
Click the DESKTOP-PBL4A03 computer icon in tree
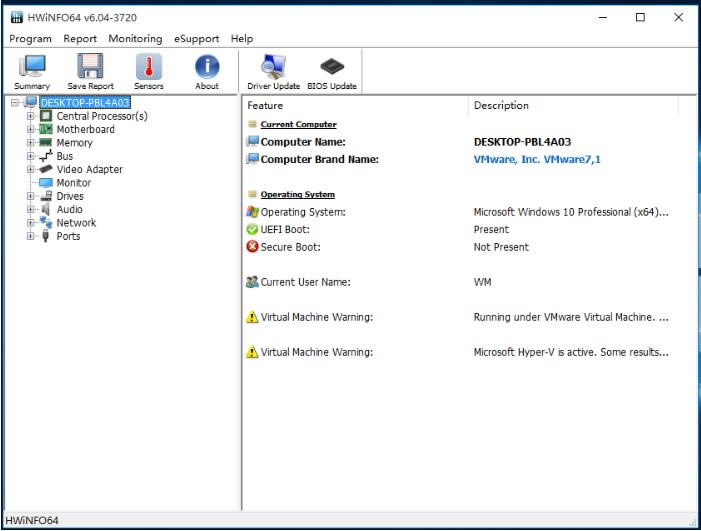pos(31,102)
